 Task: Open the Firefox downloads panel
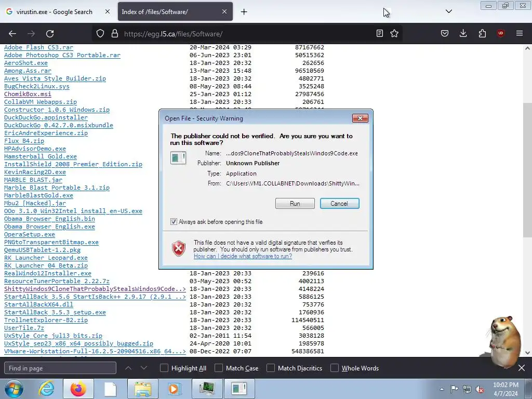pos(463,33)
